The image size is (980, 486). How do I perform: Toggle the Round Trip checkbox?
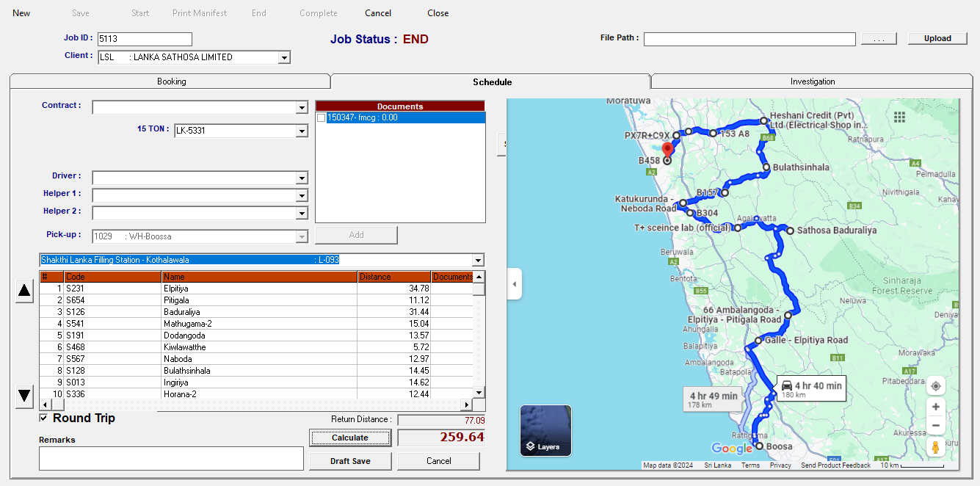pos(44,418)
